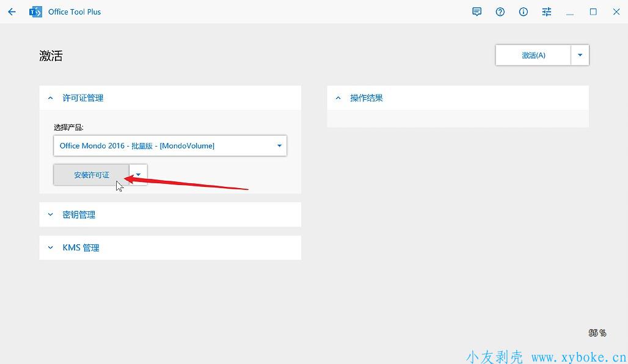Minimize the Office Tool Plus window
Screen dimensions: 628x364
570,12
